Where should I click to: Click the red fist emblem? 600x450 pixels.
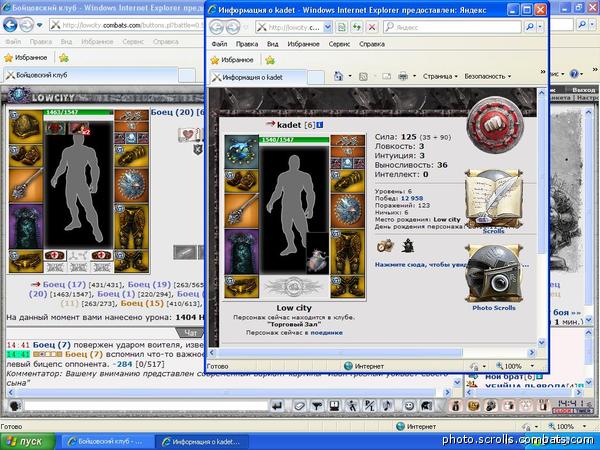495,125
